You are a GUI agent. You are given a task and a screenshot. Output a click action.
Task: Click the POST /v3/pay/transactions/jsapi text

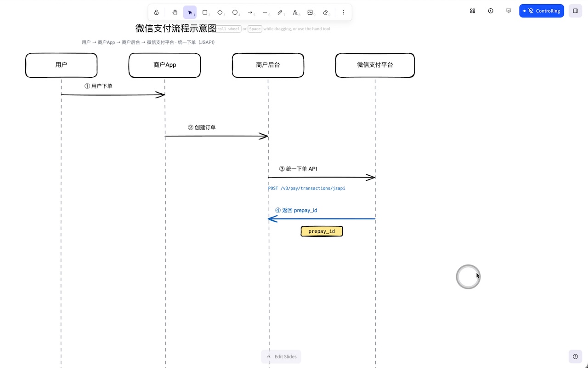[306, 189]
